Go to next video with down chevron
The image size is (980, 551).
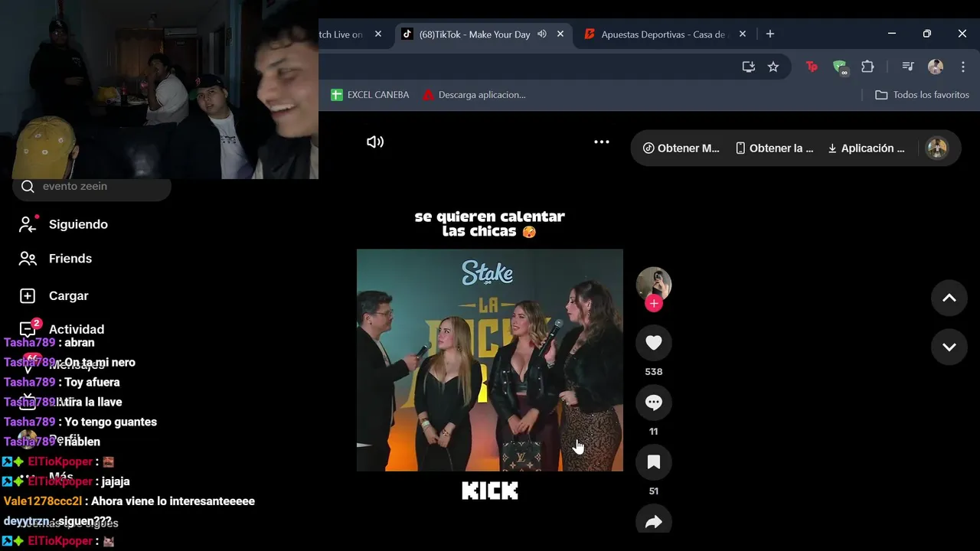tap(949, 347)
